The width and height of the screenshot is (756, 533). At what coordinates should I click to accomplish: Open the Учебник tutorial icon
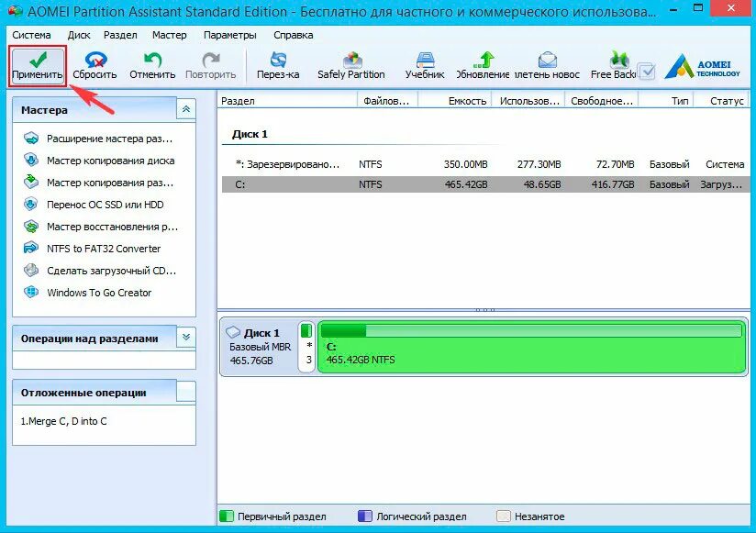pyautogui.click(x=425, y=66)
